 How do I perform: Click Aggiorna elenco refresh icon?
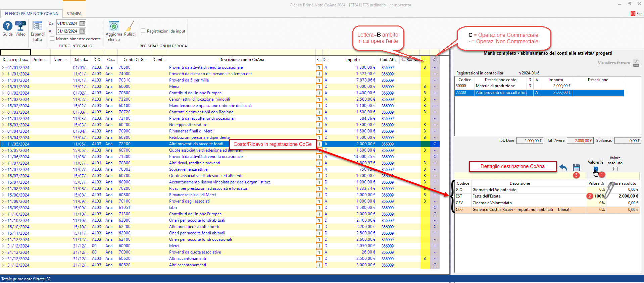click(114, 26)
